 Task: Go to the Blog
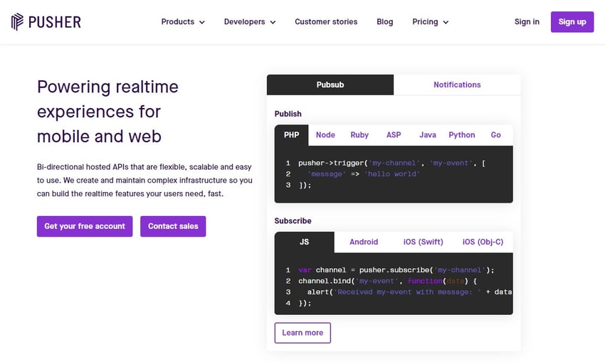tap(384, 21)
